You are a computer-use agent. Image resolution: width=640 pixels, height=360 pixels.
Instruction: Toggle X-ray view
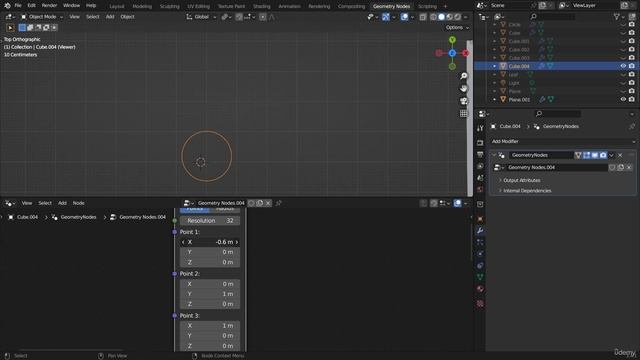423,17
